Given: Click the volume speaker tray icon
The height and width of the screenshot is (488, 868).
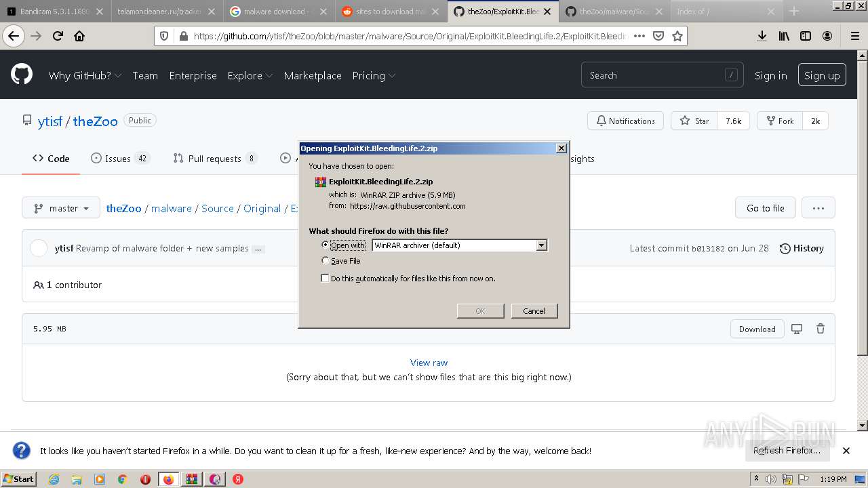Looking at the screenshot, I should (x=771, y=479).
